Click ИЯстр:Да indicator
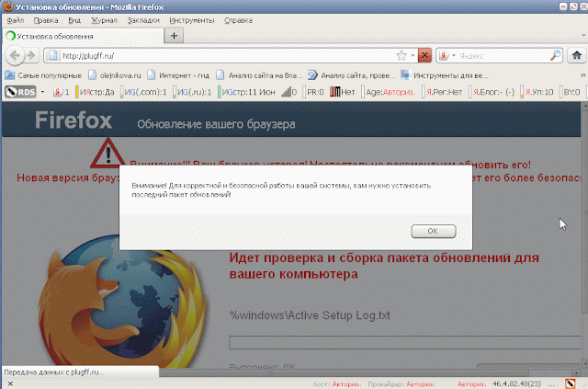Screen dimensions: 588x389 point(95,92)
